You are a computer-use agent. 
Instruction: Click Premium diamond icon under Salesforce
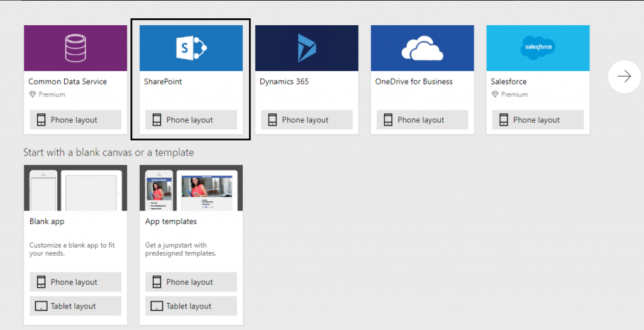(x=496, y=94)
